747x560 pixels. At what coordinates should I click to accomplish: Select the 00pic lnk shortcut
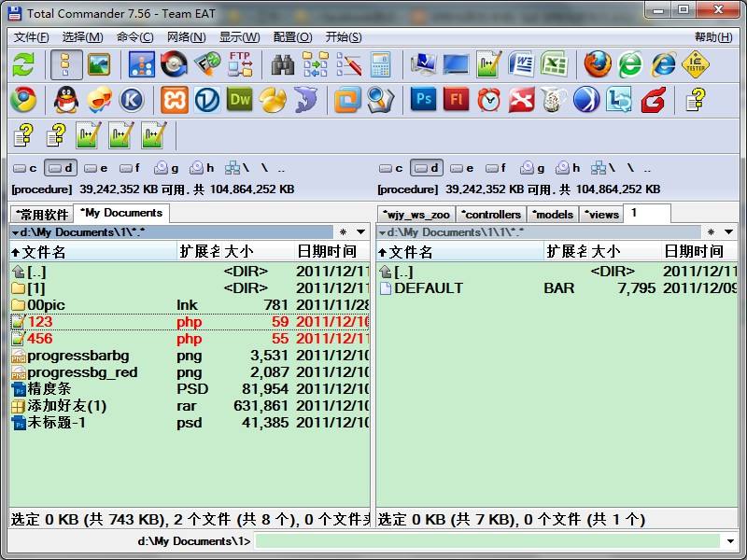(190, 305)
